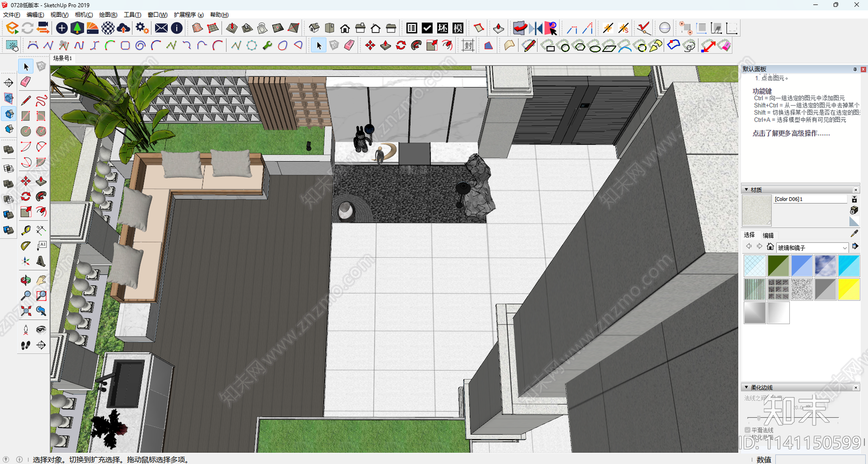The image size is (868, 464).
Task: Toggle the sphere display-mode icon in top toolbar
Action: [x=665, y=28]
